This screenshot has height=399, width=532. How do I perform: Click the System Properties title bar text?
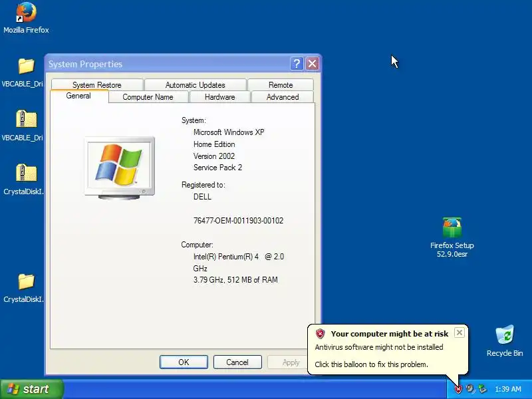pos(85,64)
